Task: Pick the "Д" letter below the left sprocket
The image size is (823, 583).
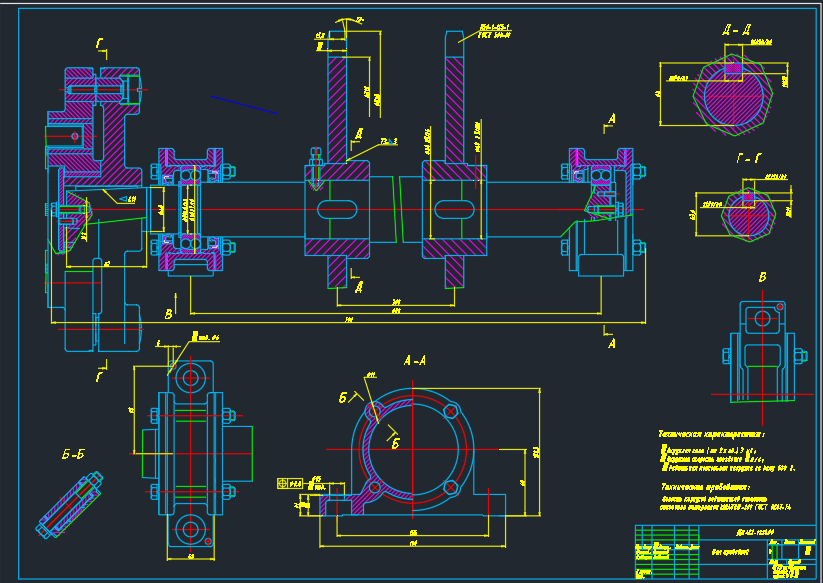Action: 359,287
